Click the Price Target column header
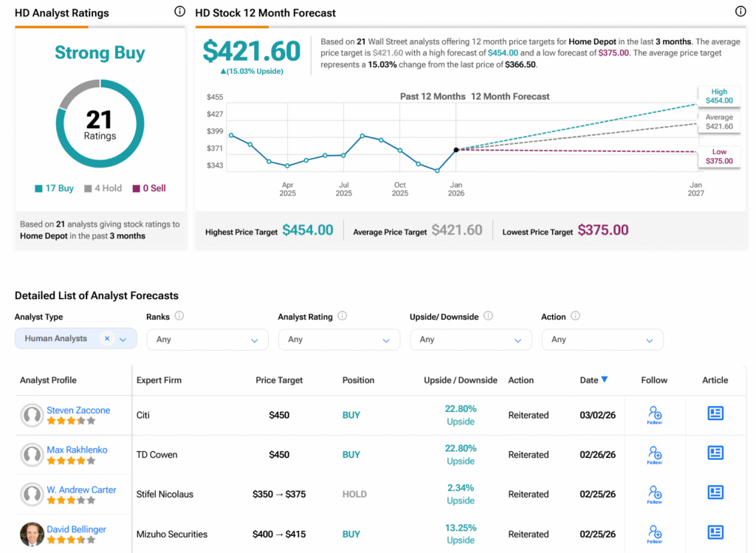Image resolution: width=756 pixels, height=553 pixels. click(x=278, y=380)
